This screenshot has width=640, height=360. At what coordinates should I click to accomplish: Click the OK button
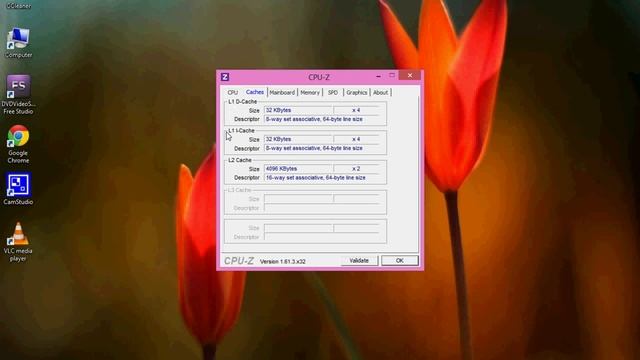point(400,260)
